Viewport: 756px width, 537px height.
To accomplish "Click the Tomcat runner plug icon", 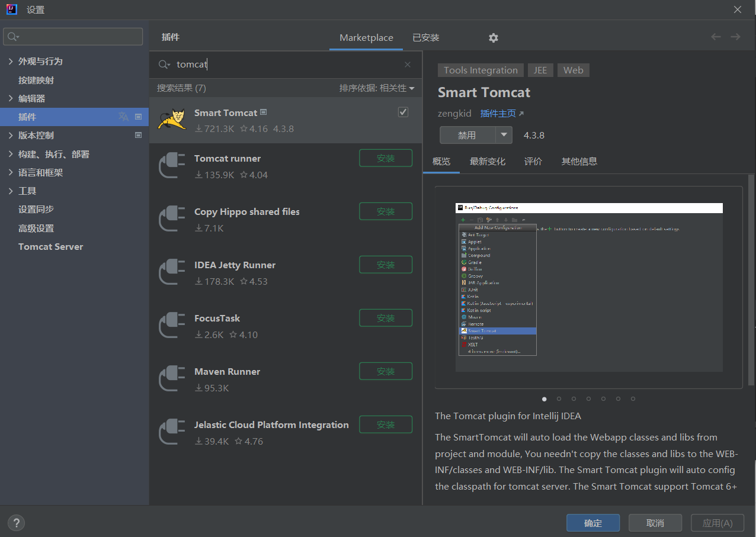I will 172,166.
